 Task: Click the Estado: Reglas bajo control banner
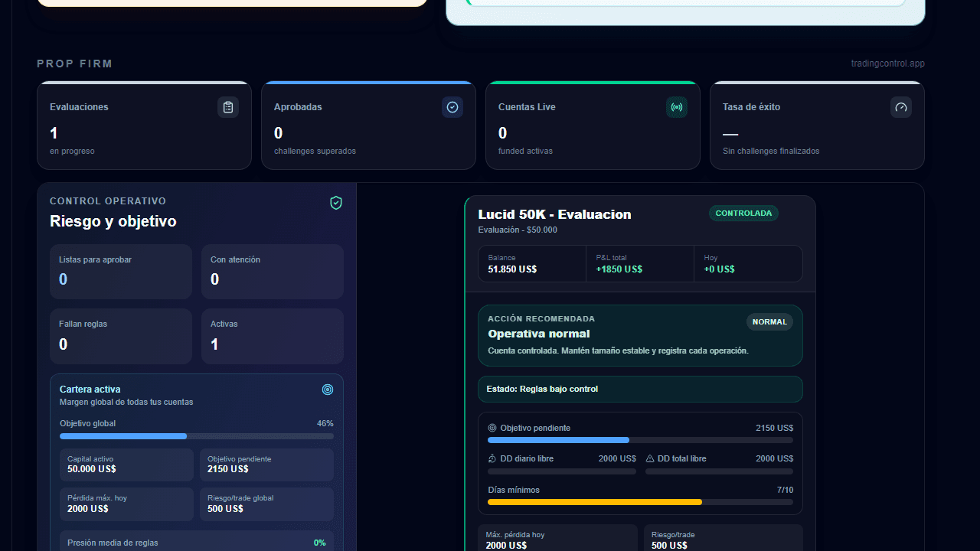[x=640, y=389]
